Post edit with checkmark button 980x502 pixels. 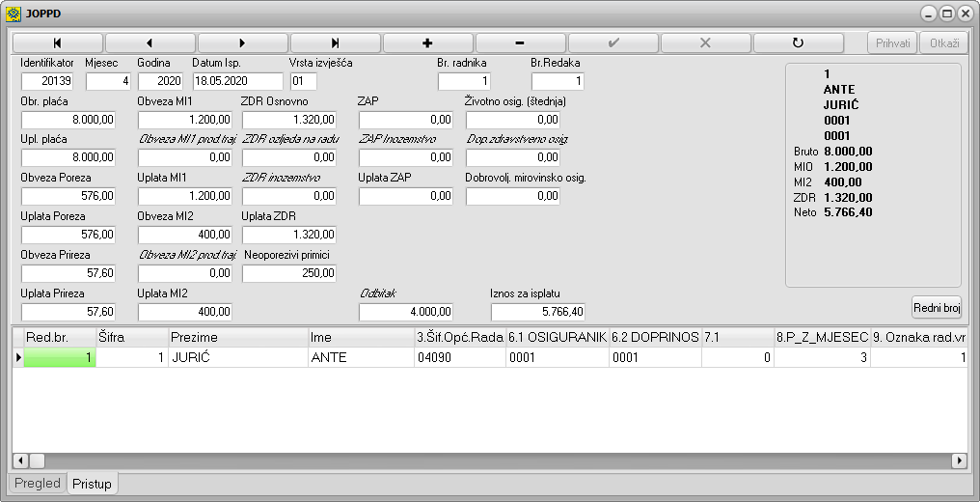point(613,43)
